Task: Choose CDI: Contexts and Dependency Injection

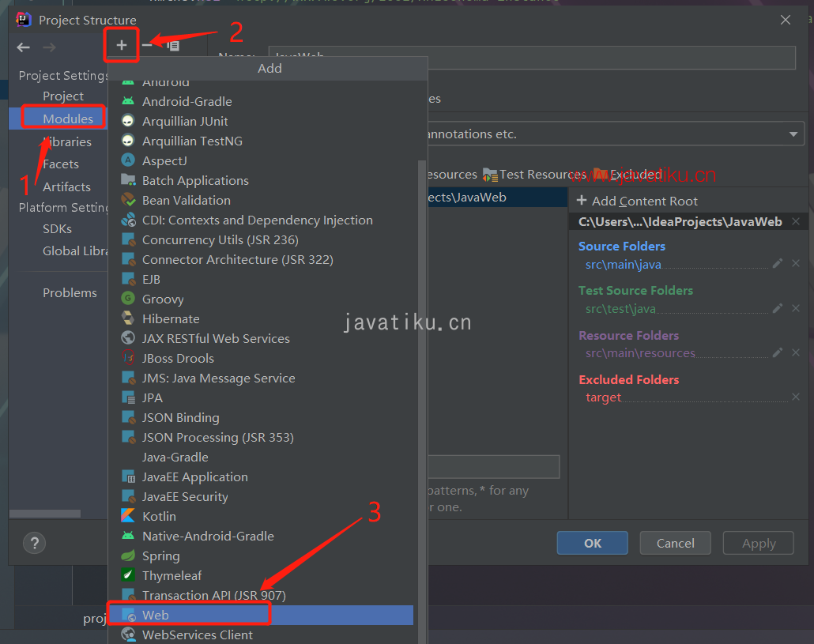Action: [x=261, y=220]
